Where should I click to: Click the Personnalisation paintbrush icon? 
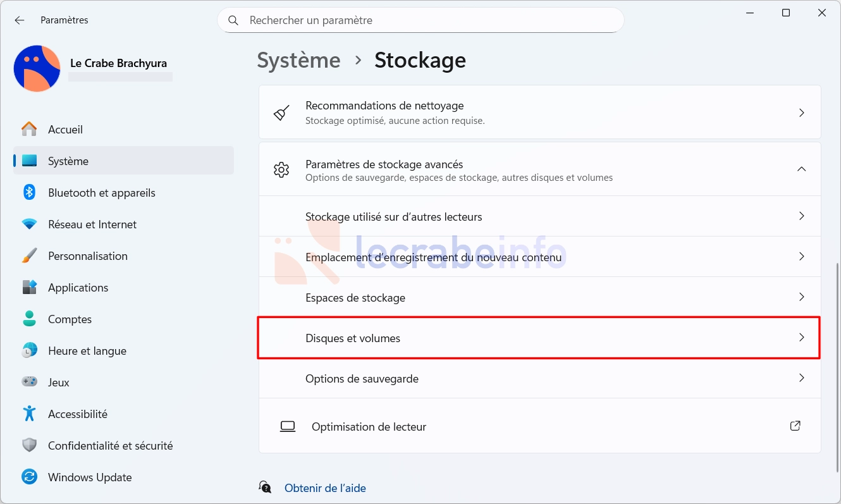click(x=29, y=255)
